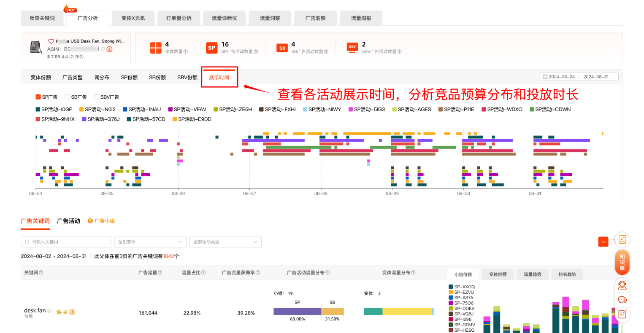644x333 pixels.
Task: Open the 流量洞察 tab
Action: 270,18
